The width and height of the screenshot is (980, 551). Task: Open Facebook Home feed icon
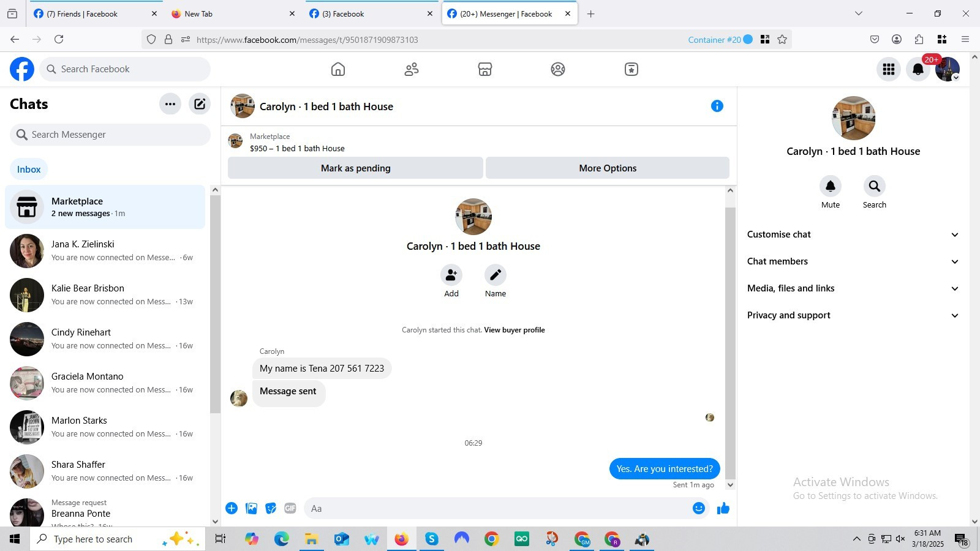coord(338,69)
